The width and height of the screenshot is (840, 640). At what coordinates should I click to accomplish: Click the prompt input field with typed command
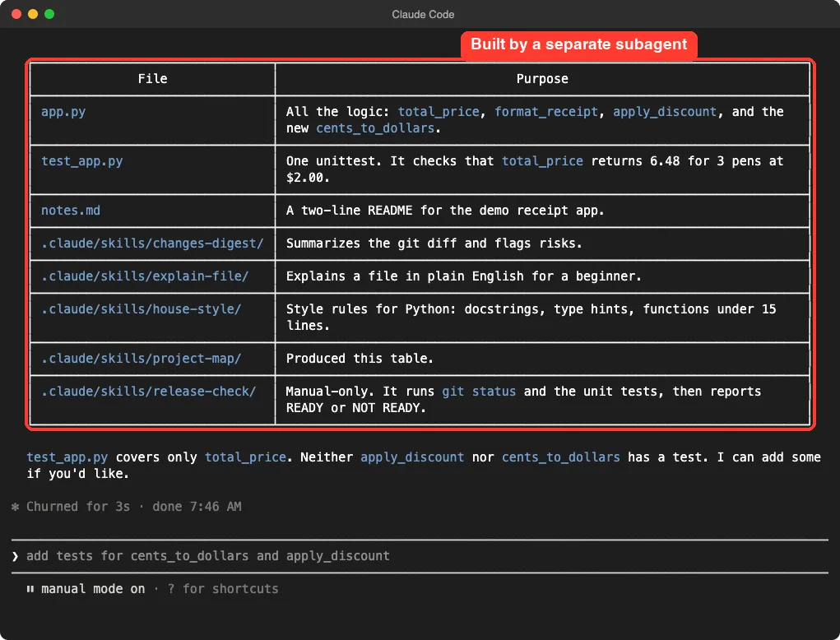420,556
